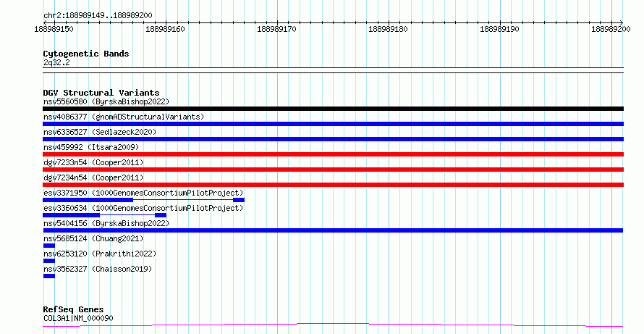Click ruler position 188989170
The height and width of the screenshot is (334, 644).
(277, 29)
